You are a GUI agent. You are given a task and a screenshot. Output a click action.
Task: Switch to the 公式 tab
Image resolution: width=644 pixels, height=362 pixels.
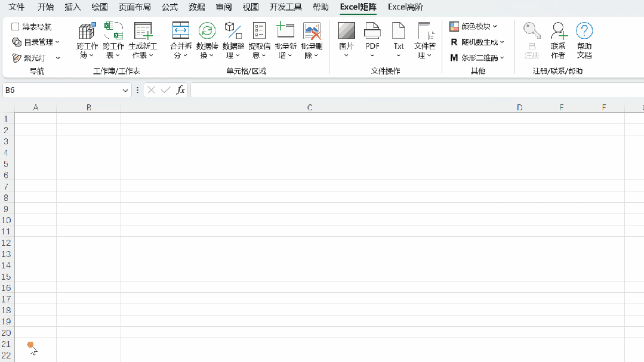(x=170, y=7)
